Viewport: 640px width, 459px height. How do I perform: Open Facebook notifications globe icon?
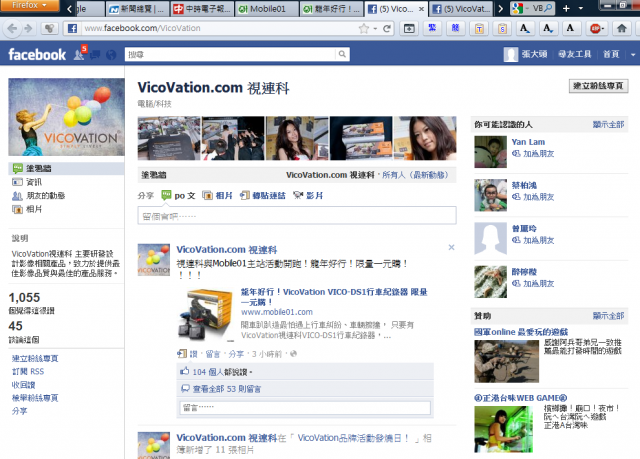(x=111, y=55)
